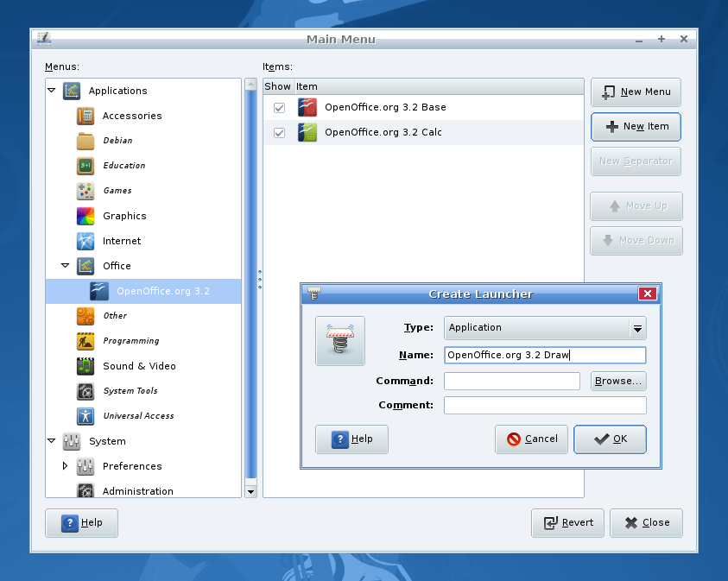
Task: Click the Menus vertical scrollbar thumb
Action: coord(251,284)
